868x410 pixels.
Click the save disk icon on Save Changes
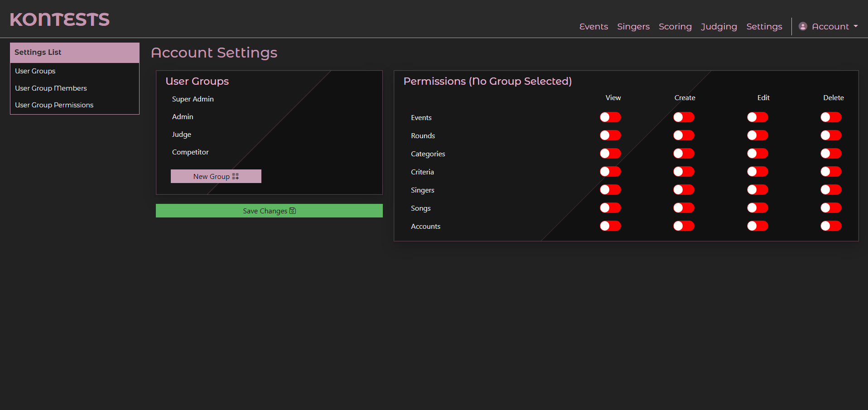(x=293, y=211)
